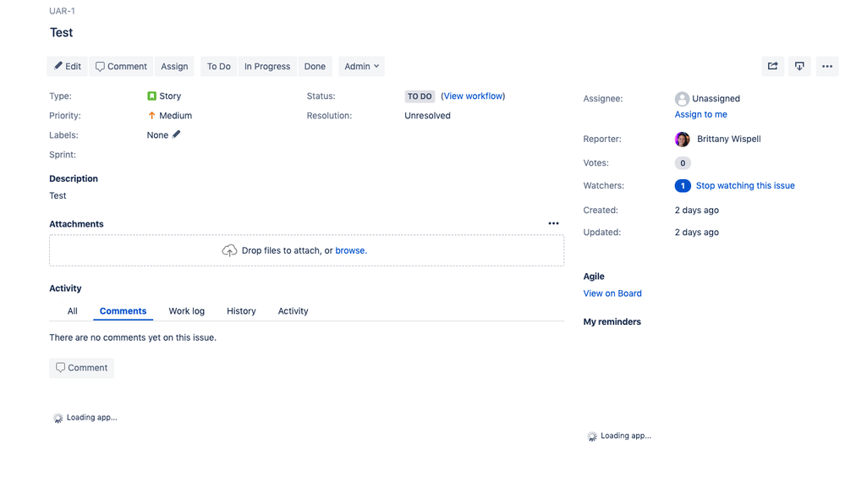The width and height of the screenshot is (845, 504).
Task: Click the votes count badge
Action: click(683, 163)
